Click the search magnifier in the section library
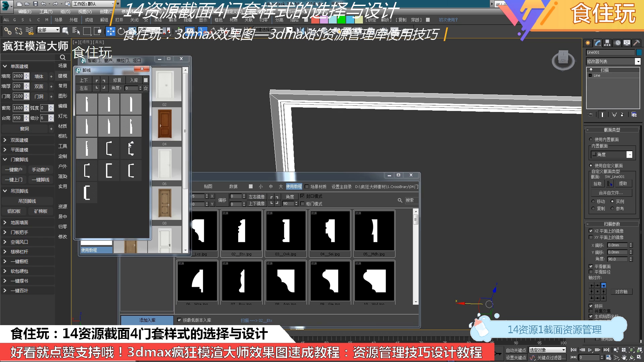Screen dimensions: 644x362 pyautogui.click(x=400, y=200)
